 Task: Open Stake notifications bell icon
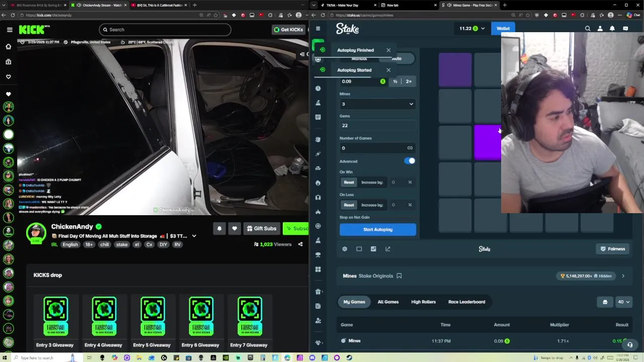(612, 29)
